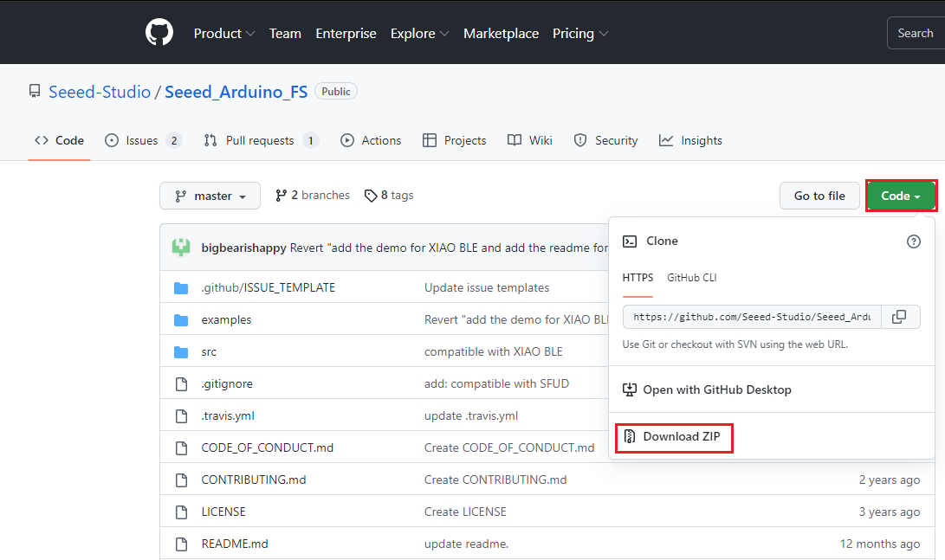Image resolution: width=945 pixels, height=560 pixels.
Task: Click the .gitignore file icon
Action: pyautogui.click(x=181, y=384)
